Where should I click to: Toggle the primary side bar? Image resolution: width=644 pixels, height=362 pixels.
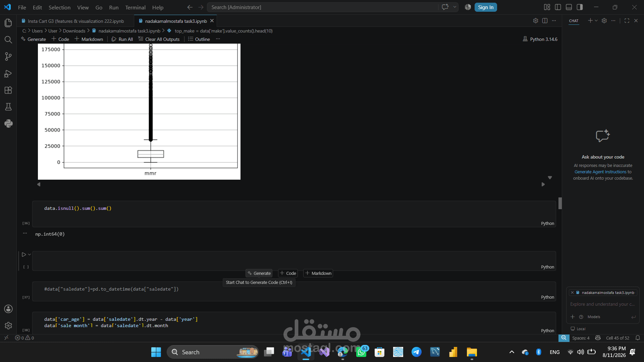point(558,7)
